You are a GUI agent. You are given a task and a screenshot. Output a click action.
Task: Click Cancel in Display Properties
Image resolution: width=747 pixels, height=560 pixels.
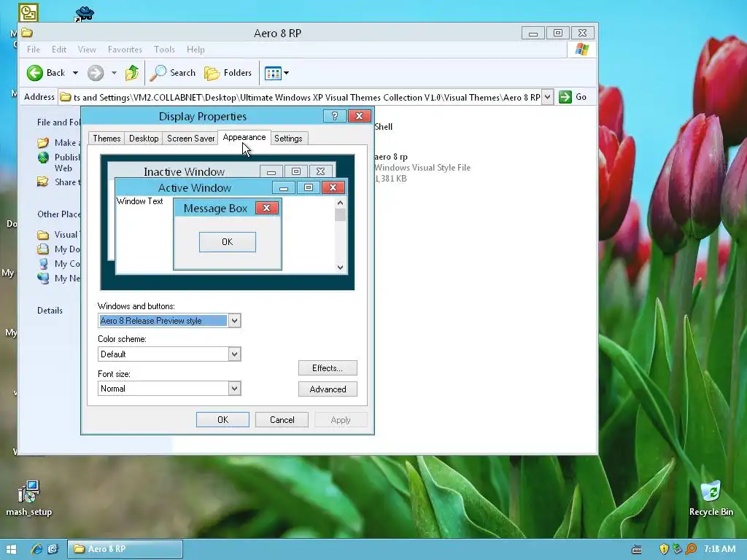point(282,419)
